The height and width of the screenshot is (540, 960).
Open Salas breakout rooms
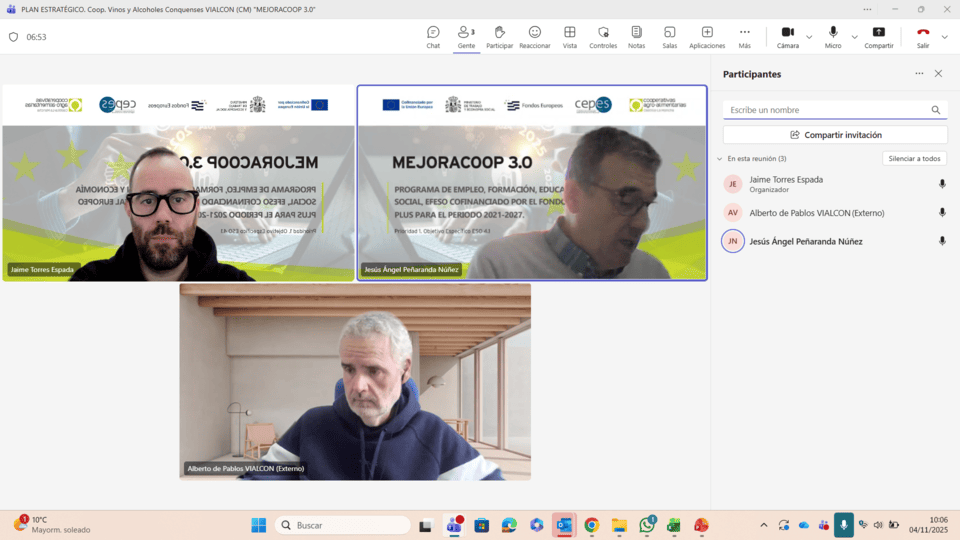pos(669,37)
